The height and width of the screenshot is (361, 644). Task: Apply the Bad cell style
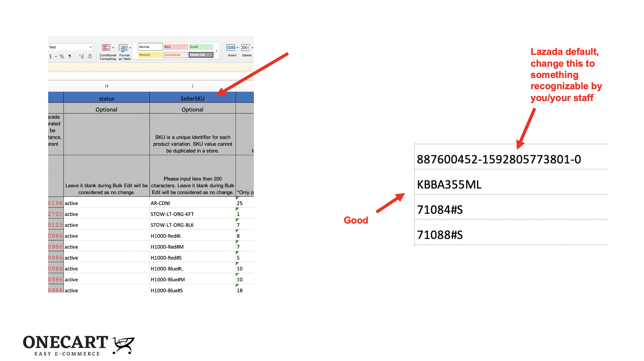tap(175, 47)
